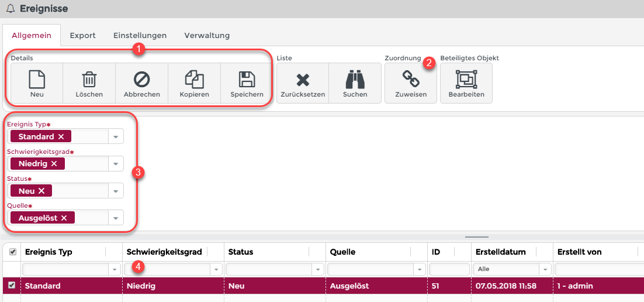Click the ID column filter input field
The width and height of the screenshot is (644, 302).
click(449, 269)
